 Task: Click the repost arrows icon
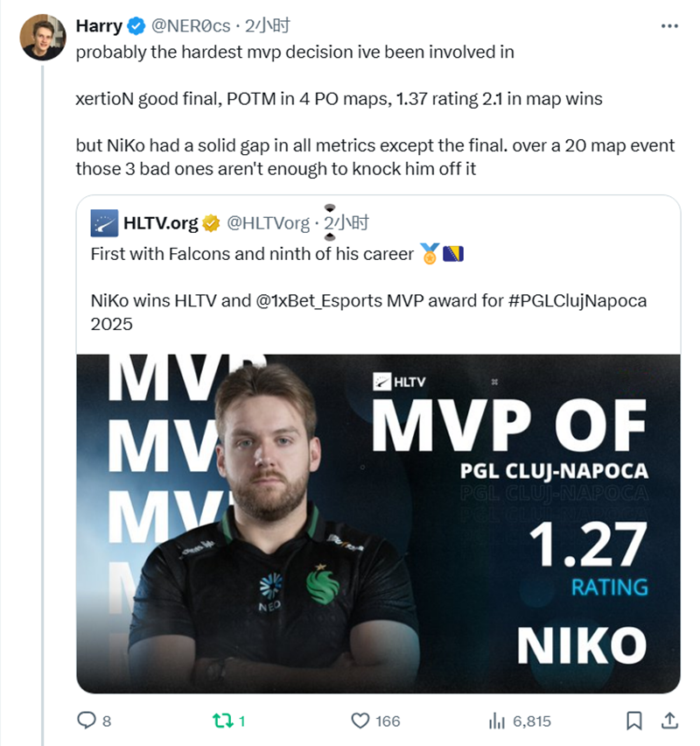pyautogui.click(x=224, y=721)
